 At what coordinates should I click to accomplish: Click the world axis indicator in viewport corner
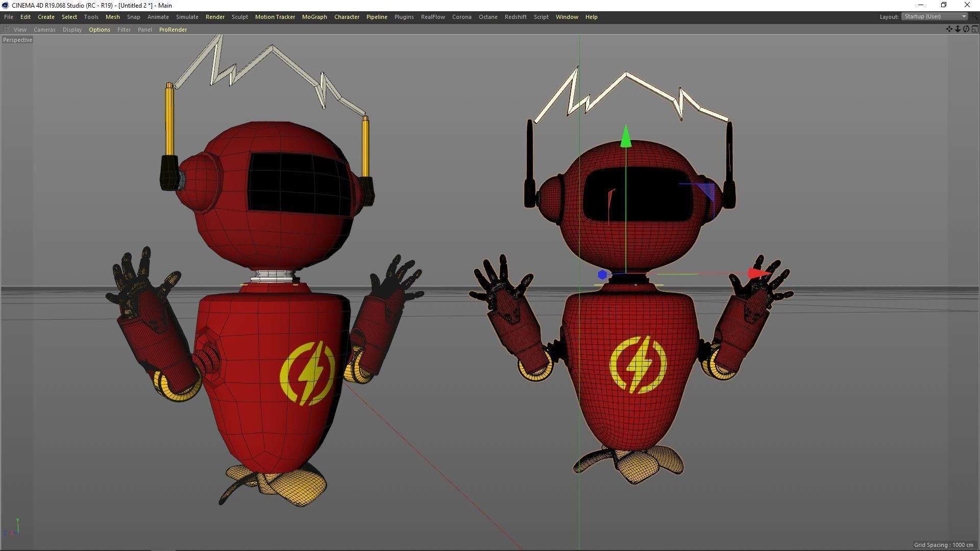point(11,527)
